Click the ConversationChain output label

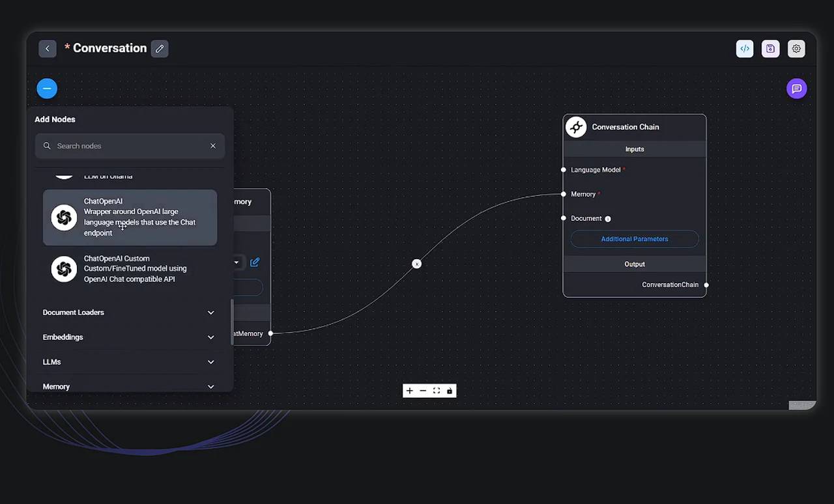click(x=670, y=285)
